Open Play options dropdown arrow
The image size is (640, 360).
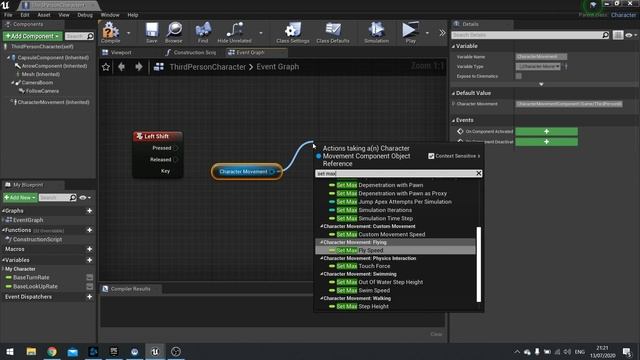click(427, 33)
